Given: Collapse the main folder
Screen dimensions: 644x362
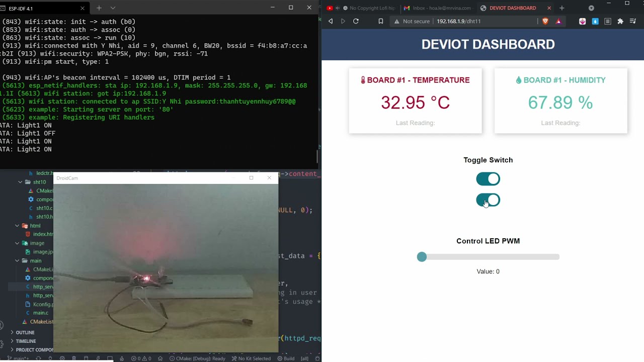Looking at the screenshot, I should point(17,260).
